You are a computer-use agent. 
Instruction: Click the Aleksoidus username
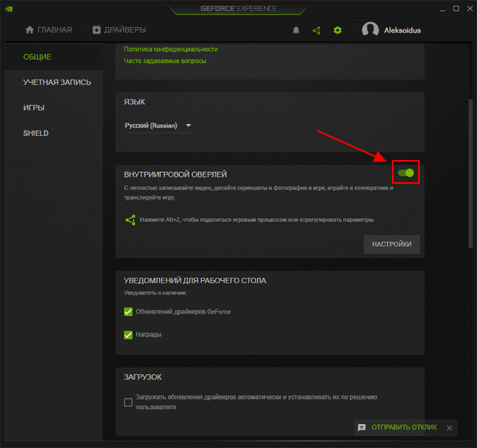[402, 30]
